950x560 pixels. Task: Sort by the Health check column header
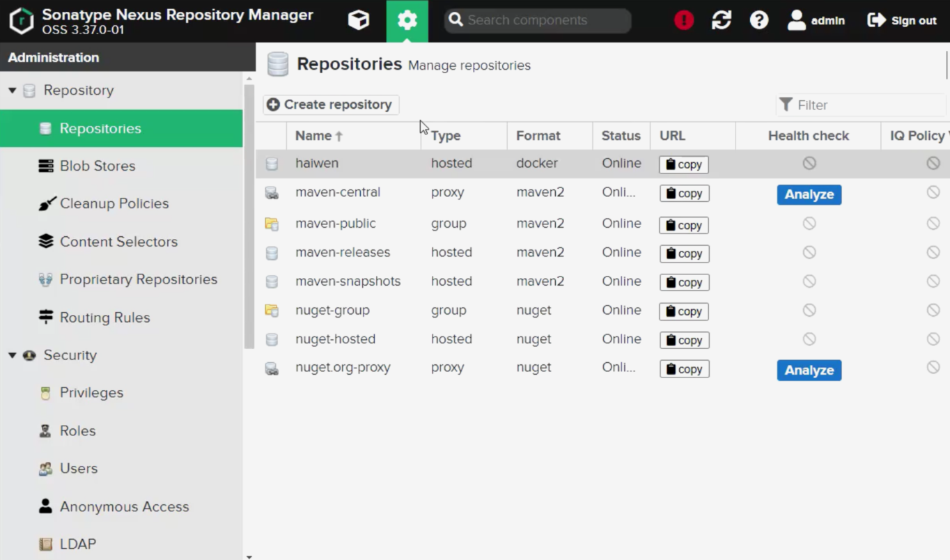pyautogui.click(x=808, y=136)
